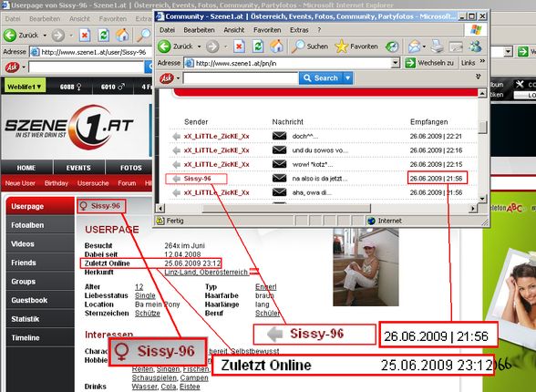Open HOME tab on Szene1 site

coord(26,168)
